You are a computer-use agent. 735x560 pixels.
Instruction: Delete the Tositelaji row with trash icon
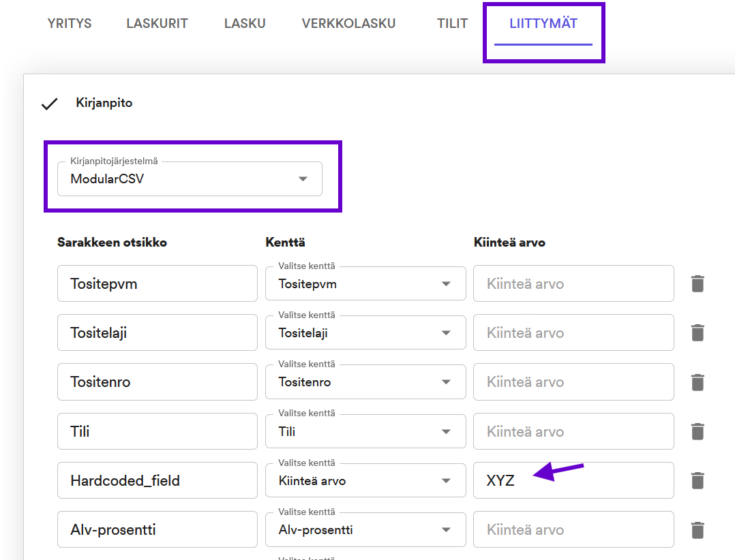(x=697, y=333)
